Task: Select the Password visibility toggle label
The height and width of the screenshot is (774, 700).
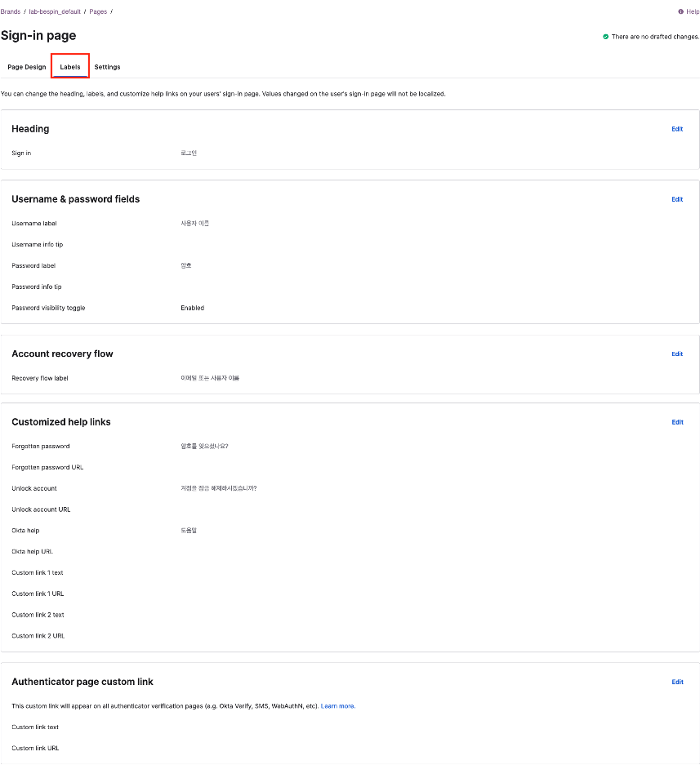Action: pyautogui.click(x=48, y=308)
